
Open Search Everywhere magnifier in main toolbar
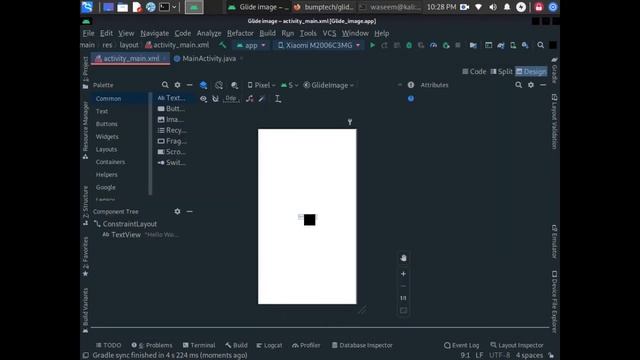click(x=540, y=45)
